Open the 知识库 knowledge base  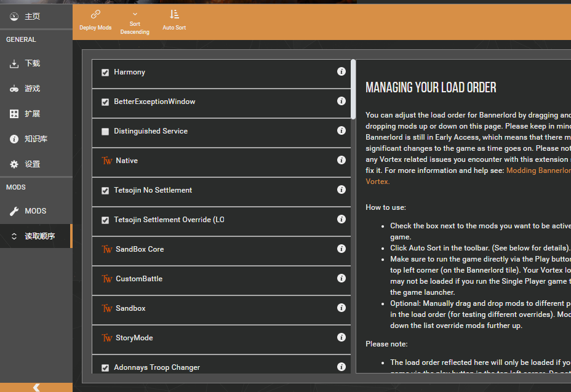[36, 139]
